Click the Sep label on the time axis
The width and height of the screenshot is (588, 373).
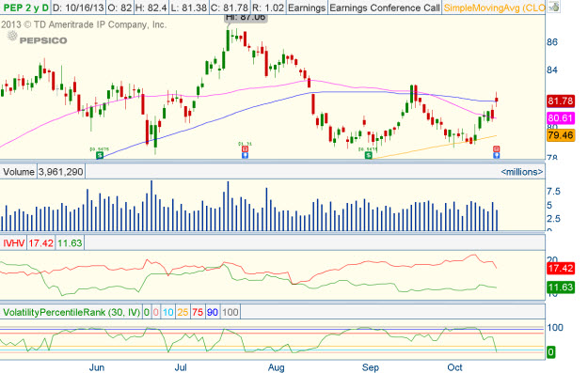(x=370, y=367)
